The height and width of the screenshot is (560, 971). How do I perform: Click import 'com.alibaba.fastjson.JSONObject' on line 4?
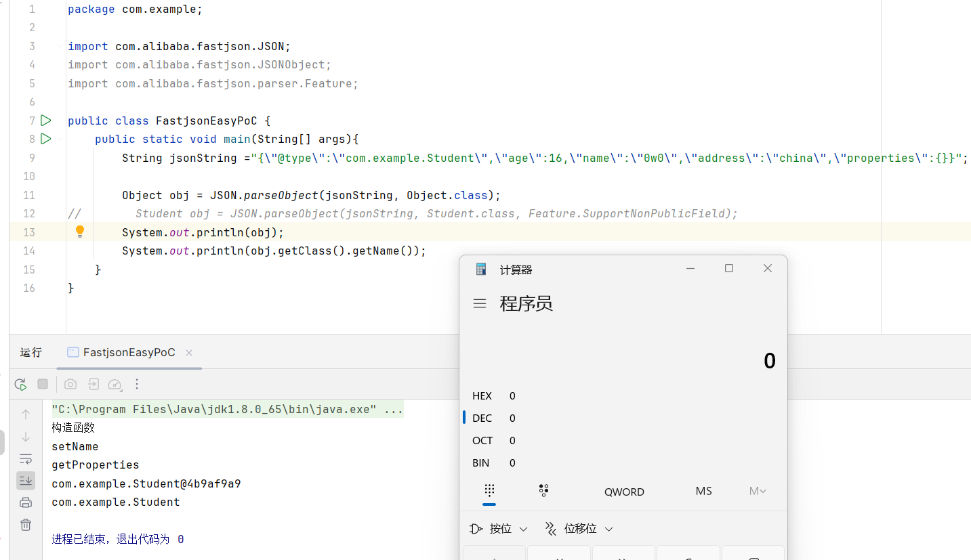click(224, 65)
